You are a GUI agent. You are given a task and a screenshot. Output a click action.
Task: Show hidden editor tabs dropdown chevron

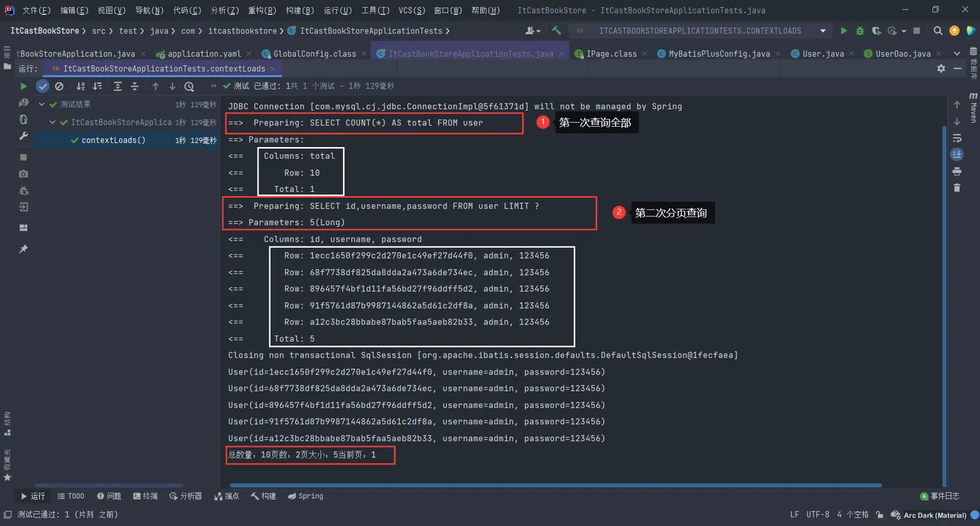[x=957, y=54]
